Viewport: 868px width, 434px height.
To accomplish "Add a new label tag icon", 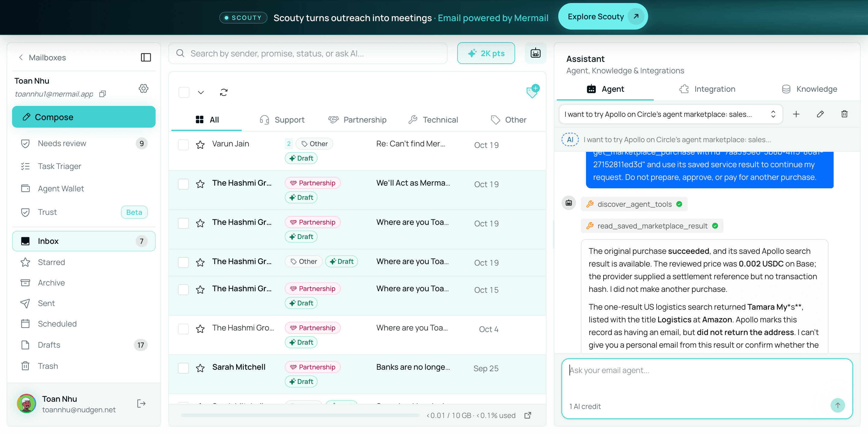I will click(533, 91).
